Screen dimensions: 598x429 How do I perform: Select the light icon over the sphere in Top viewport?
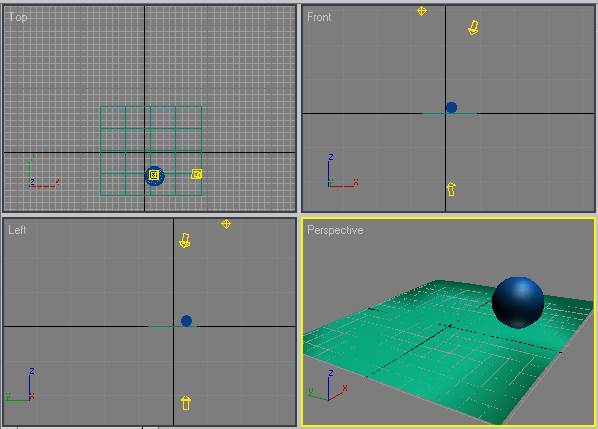[154, 175]
